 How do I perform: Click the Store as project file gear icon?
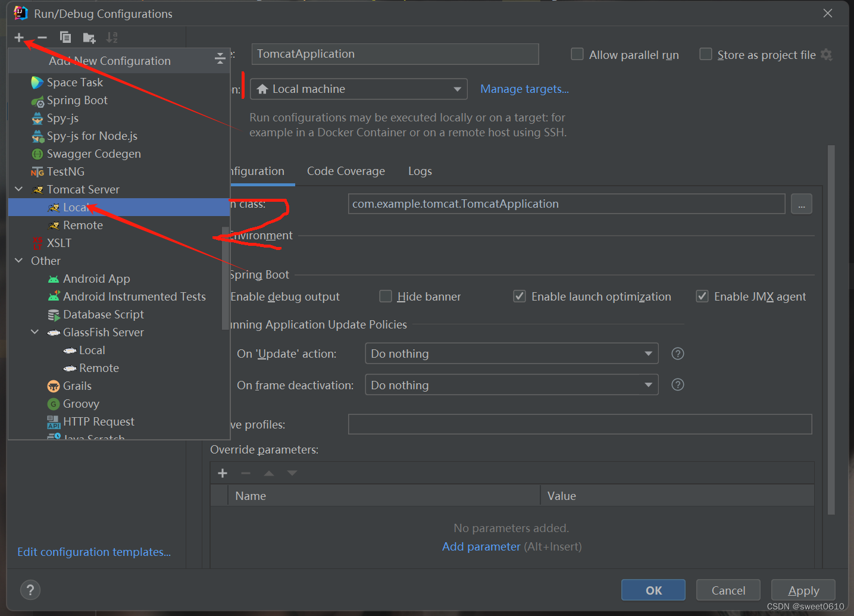coord(826,54)
